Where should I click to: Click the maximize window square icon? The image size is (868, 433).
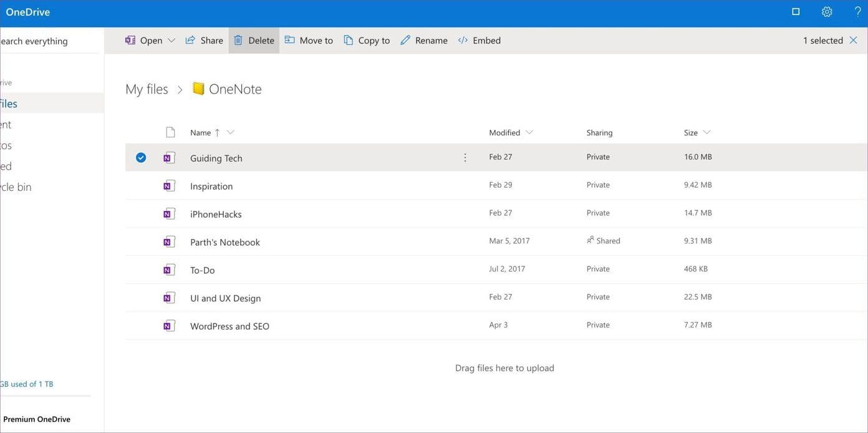(x=796, y=12)
